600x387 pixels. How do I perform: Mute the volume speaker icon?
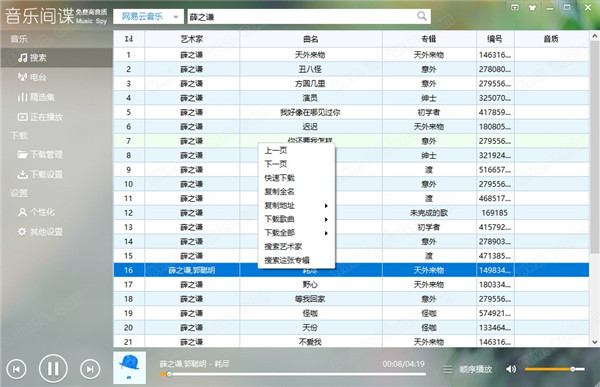click(x=511, y=369)
